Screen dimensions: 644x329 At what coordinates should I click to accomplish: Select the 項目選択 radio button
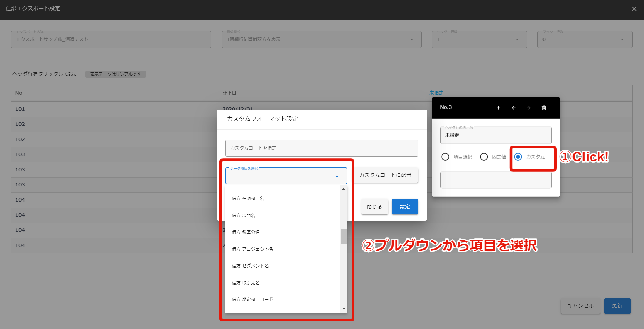(x=445, y=157)
